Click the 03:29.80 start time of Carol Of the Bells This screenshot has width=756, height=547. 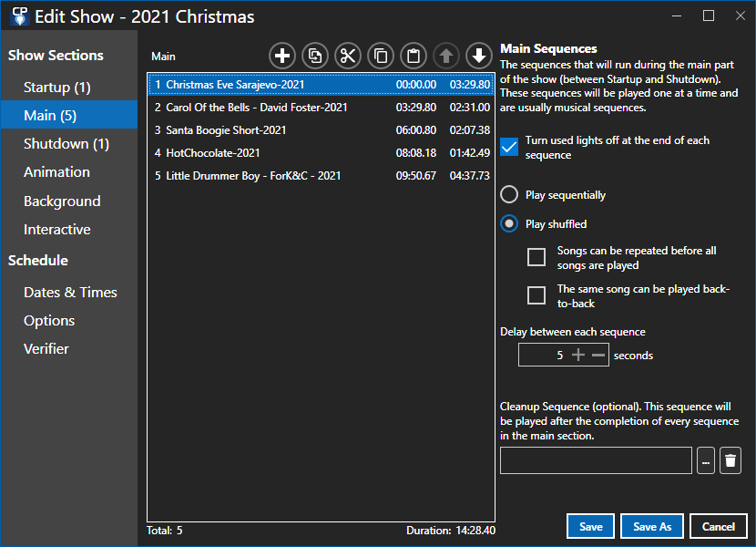click(416, 108)
